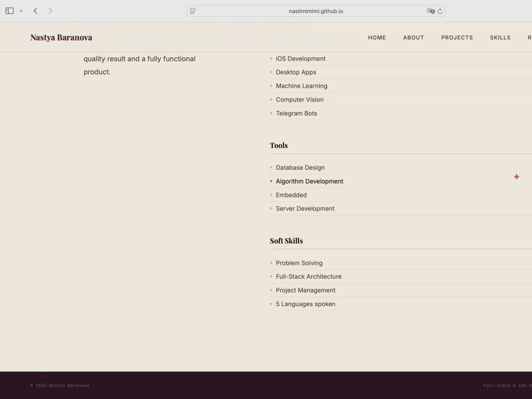Select the SKILLS nav item
This screenshot has width=532, height=399.
pyautogui.click(x=500, y=38)
